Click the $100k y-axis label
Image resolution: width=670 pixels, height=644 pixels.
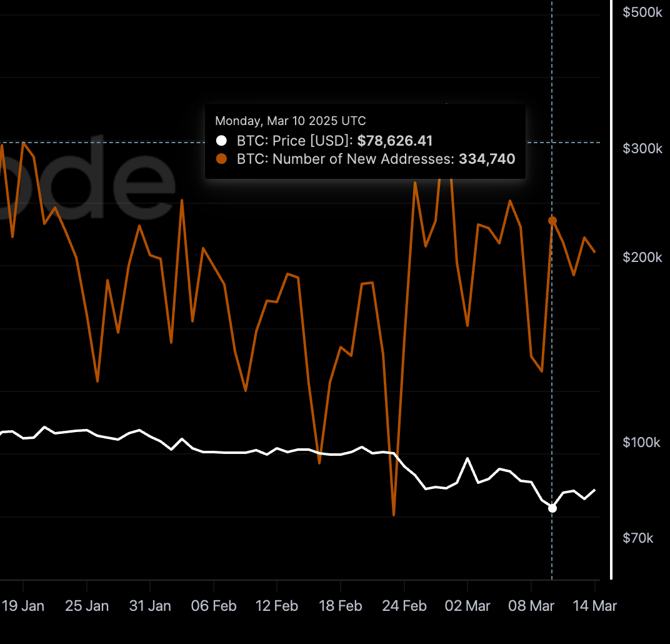[x=641, y=443]
